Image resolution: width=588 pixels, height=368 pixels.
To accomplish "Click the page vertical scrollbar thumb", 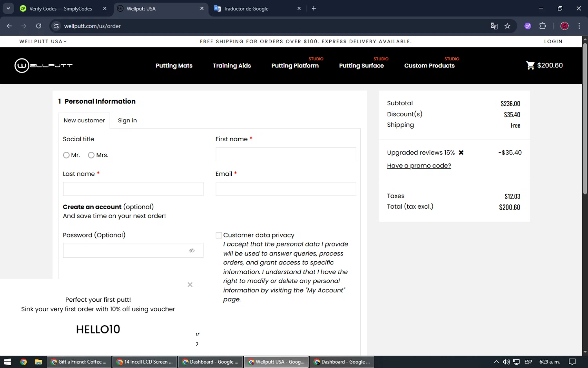I will (585, 118).
